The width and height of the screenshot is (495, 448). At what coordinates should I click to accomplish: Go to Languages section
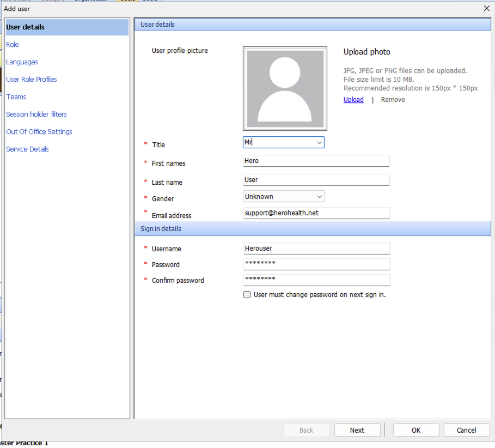[x=22, y=62]
